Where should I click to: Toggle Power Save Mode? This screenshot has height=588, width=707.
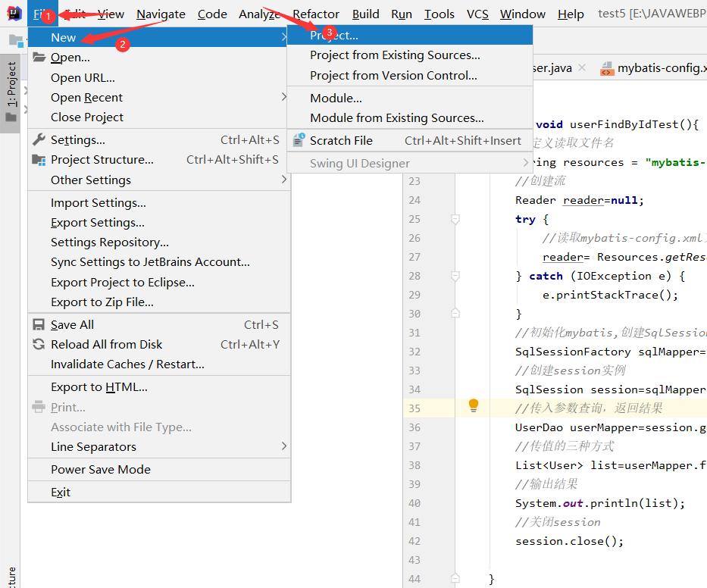click(159, 469)
